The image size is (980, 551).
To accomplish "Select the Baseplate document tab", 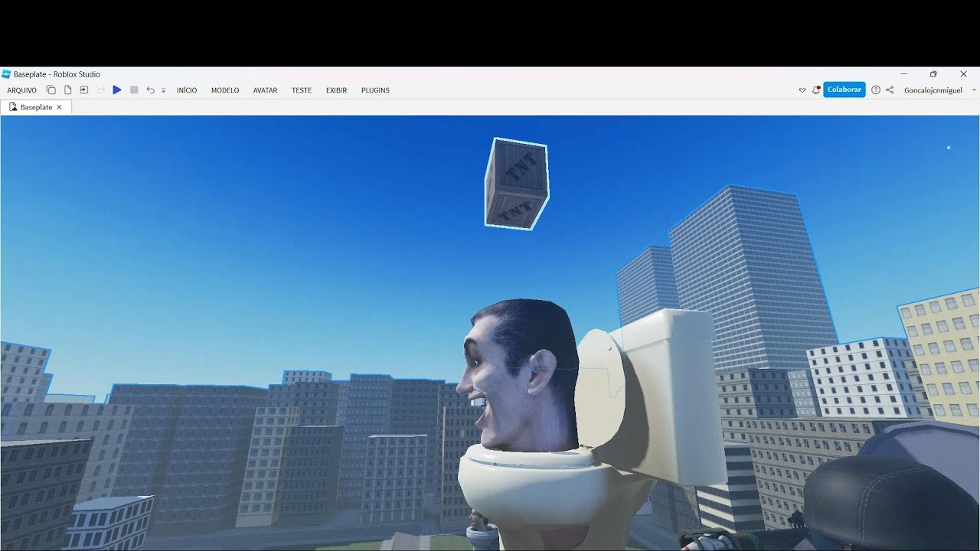I will click(x=36, y=107).
